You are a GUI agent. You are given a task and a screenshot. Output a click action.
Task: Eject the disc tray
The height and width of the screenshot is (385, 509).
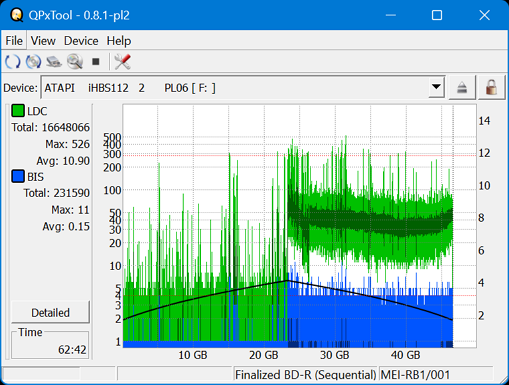coord(462,88)
